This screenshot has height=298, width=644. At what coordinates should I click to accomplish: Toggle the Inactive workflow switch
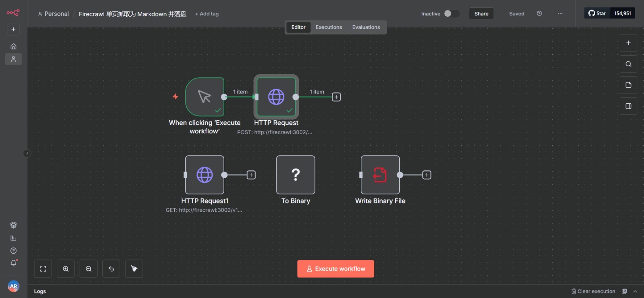pyautogui.click(x=451, y=14)
